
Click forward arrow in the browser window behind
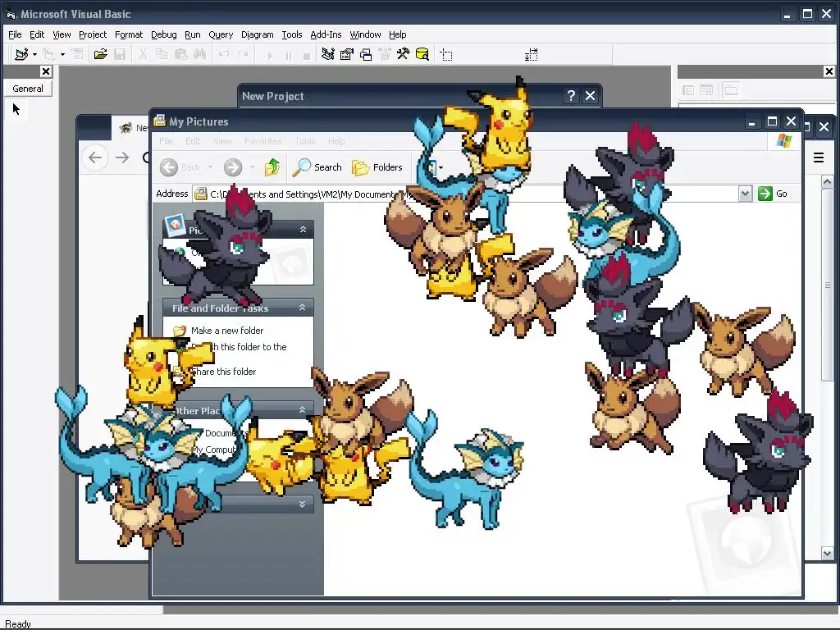click(x=123, y=157)
